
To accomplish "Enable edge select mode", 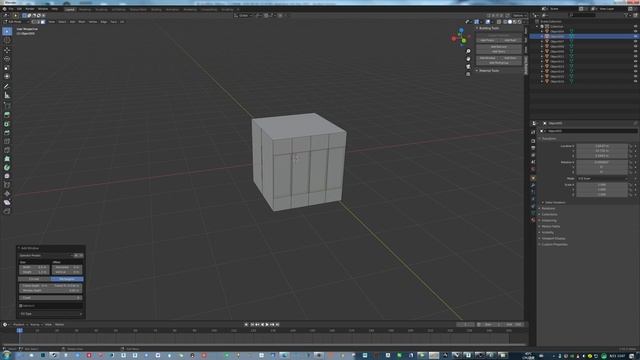I will click(38, 22).
